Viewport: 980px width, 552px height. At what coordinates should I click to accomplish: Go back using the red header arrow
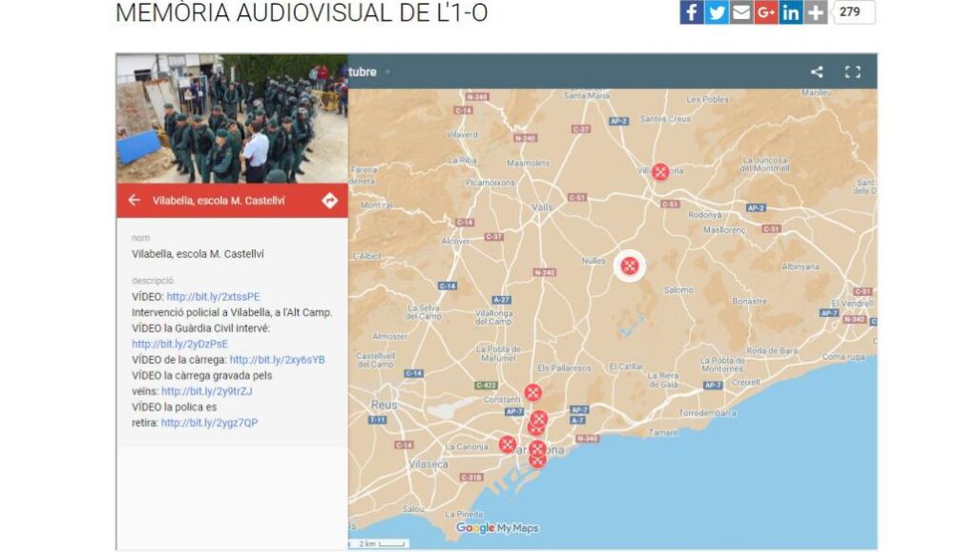(x=135, y=201)
